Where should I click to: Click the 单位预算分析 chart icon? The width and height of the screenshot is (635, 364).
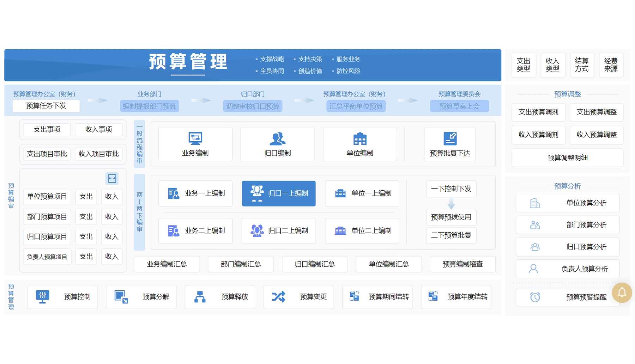[x=534, y=203]
